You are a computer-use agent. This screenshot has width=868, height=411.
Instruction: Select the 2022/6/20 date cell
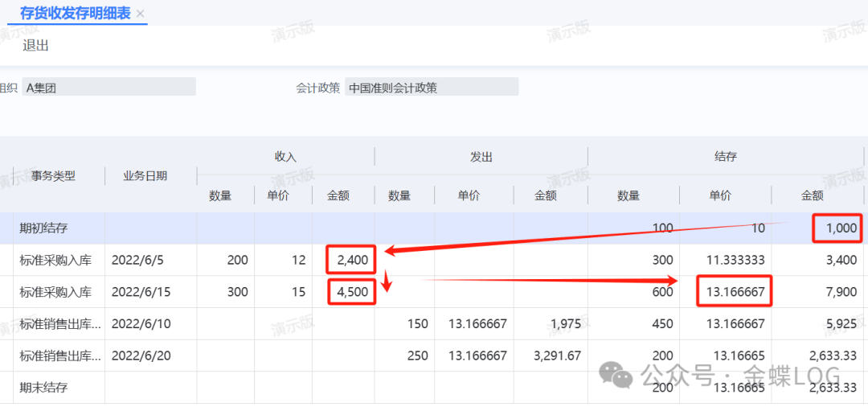tap(139, 356)
